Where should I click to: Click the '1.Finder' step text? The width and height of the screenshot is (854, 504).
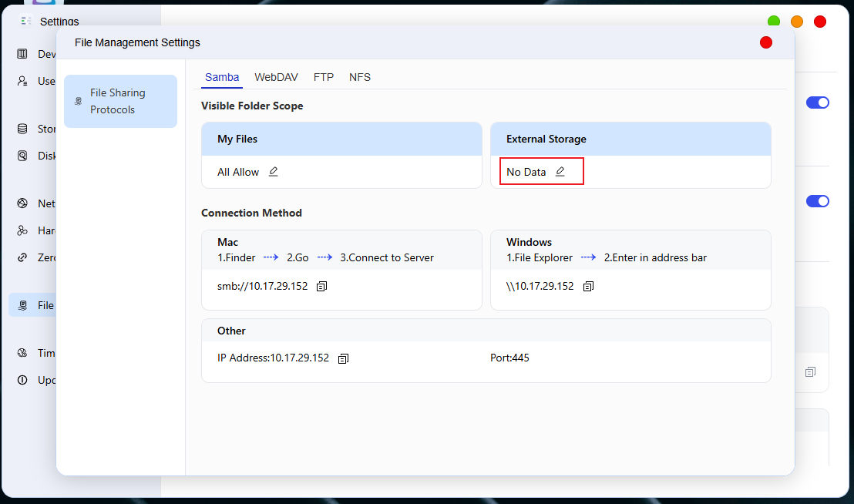237,258
